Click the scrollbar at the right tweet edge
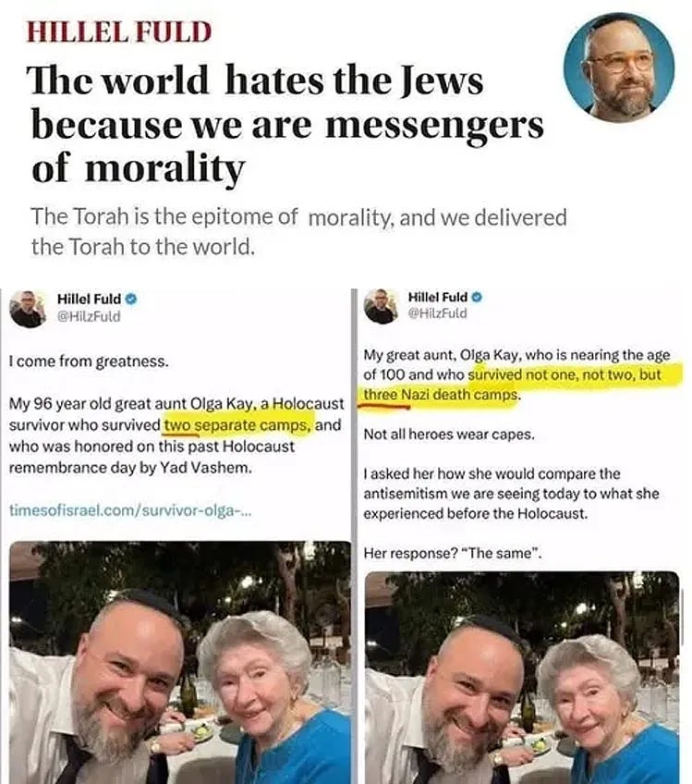Viewport: 692px width, 784px height. coord(683,618)
